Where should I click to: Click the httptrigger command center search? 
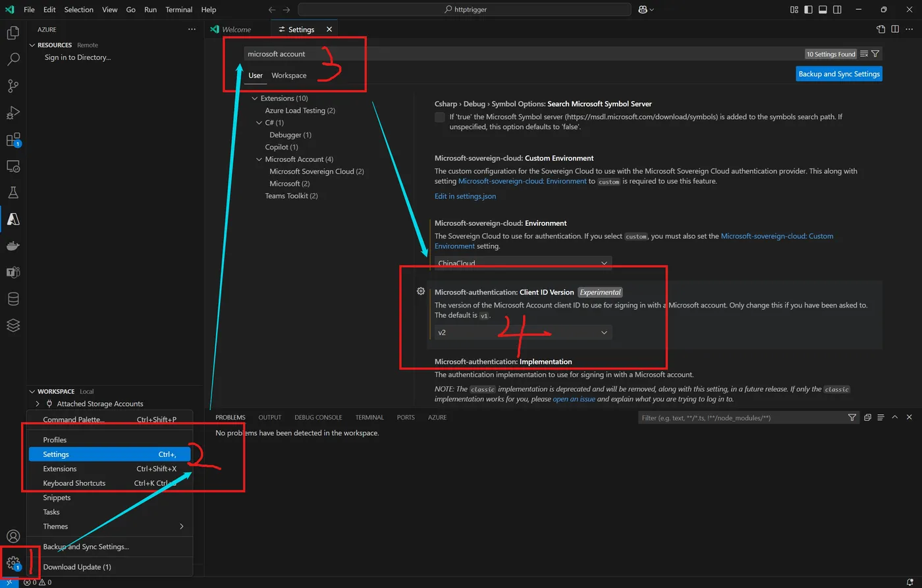coord(465,10)
